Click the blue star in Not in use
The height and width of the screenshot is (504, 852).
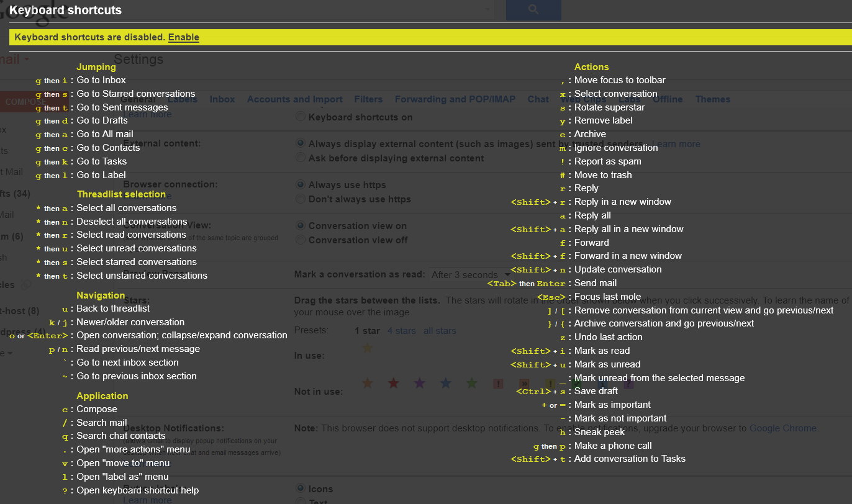click(x=445, y=384)
